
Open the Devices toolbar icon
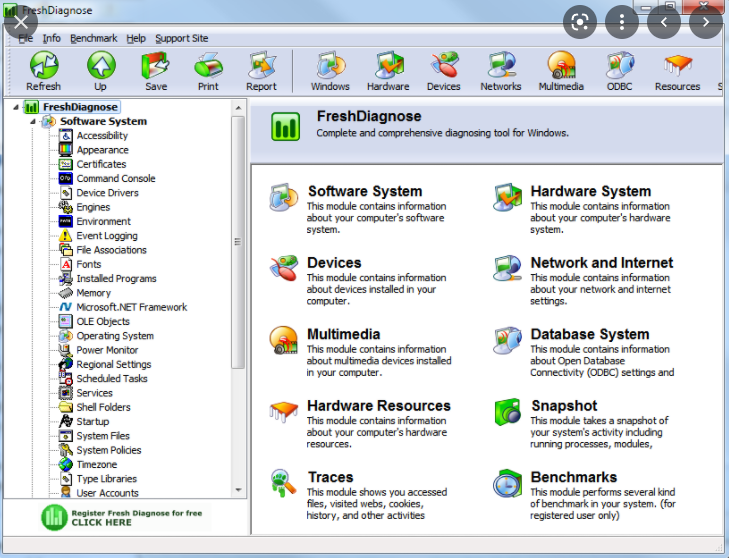444,65
